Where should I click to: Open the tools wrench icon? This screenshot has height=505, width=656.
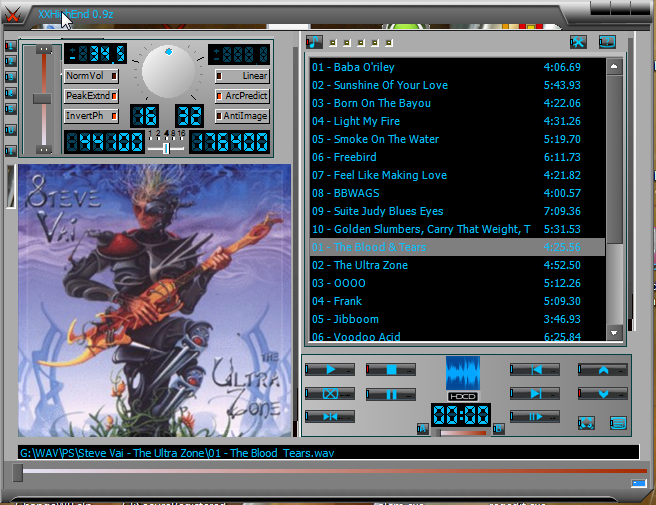pos(578,42)
